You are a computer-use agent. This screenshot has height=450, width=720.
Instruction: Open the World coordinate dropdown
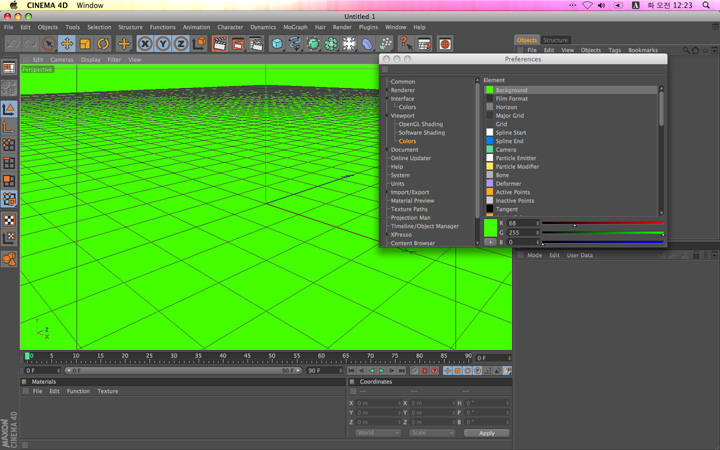coord(377,433)
